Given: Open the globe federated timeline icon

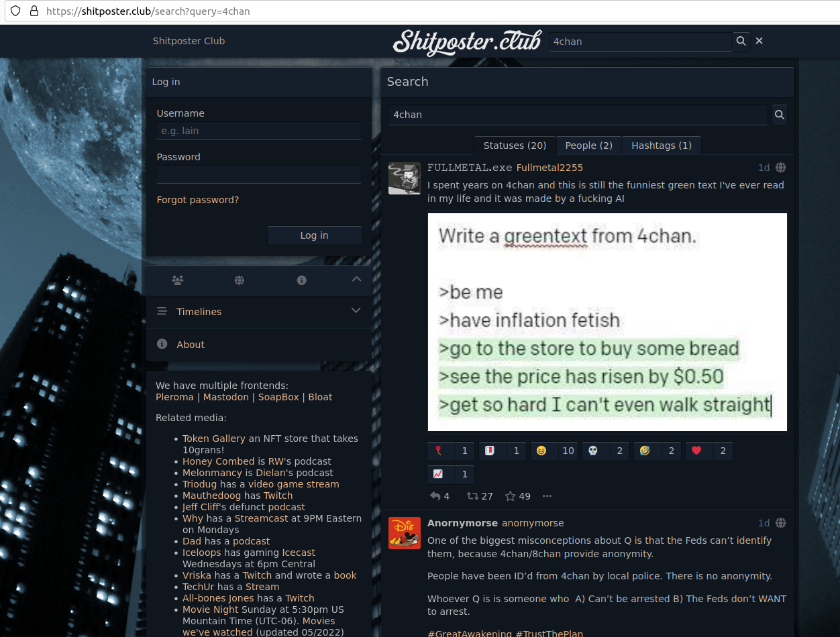Looking at the screenshot, I should 240,280.
